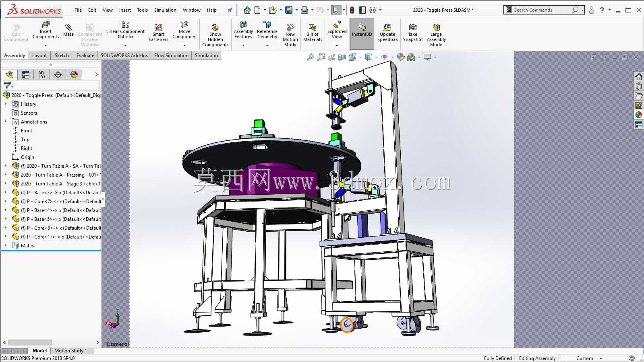Screen dimensions: 644x362
Task: Switch to the Sketch tab
Action: coord(62,56)
